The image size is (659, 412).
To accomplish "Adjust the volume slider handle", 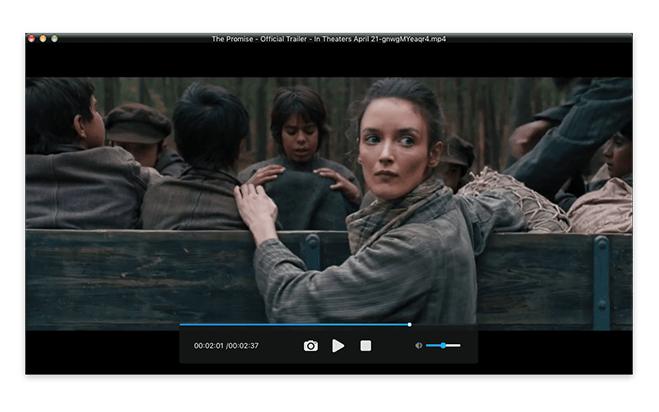I will [x=443, y=346].
